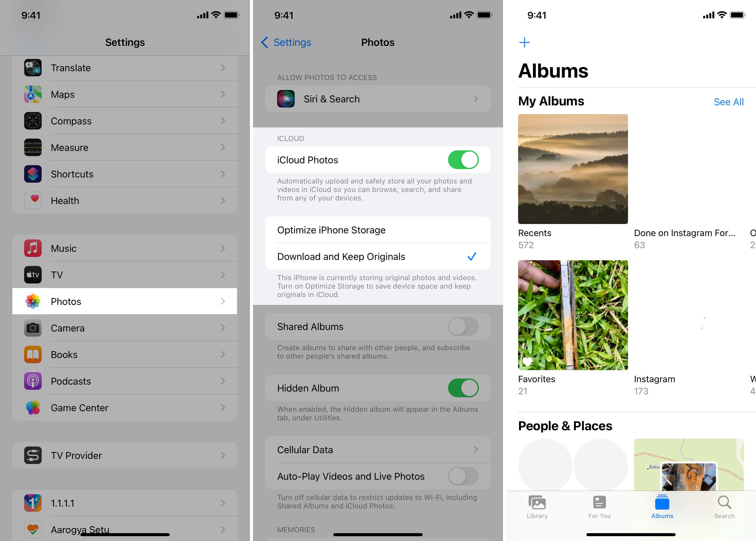Select Download and Keep Originals option
Screen dimensions: 756x541
[378, 256]
